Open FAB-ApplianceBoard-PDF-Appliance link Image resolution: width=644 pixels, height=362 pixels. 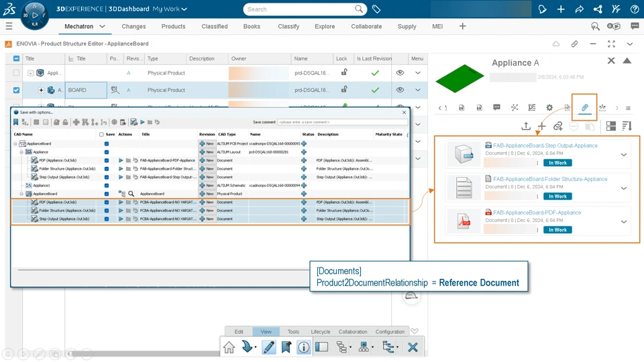pyautogui.click(x=537, y=213)
